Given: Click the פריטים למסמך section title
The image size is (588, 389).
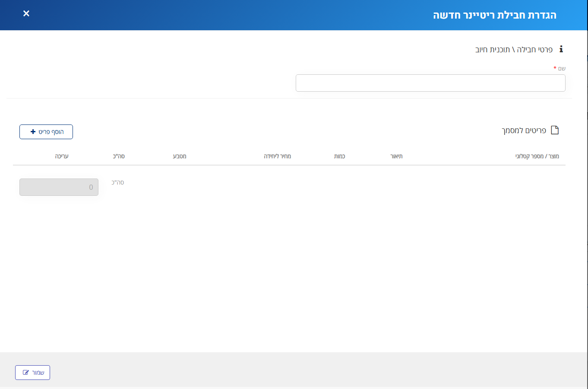Looking at the screenshot, I should [x=524, y=131].
